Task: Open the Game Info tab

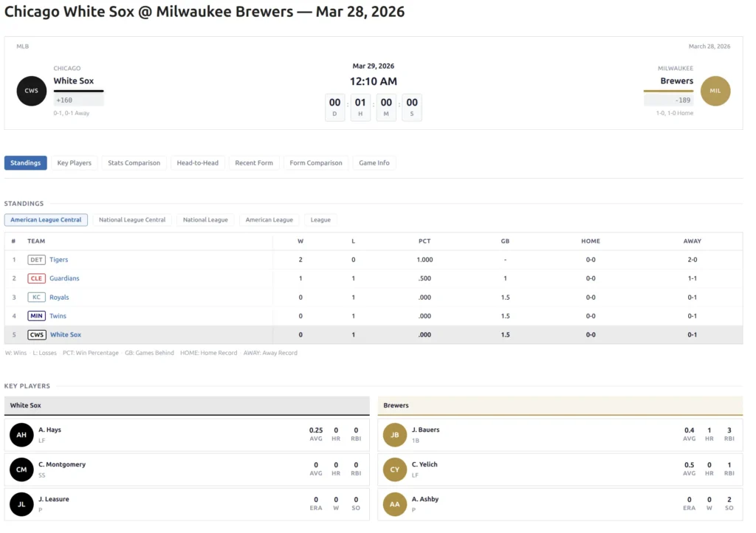Action: pyautogui.click(x=374, y=163)
